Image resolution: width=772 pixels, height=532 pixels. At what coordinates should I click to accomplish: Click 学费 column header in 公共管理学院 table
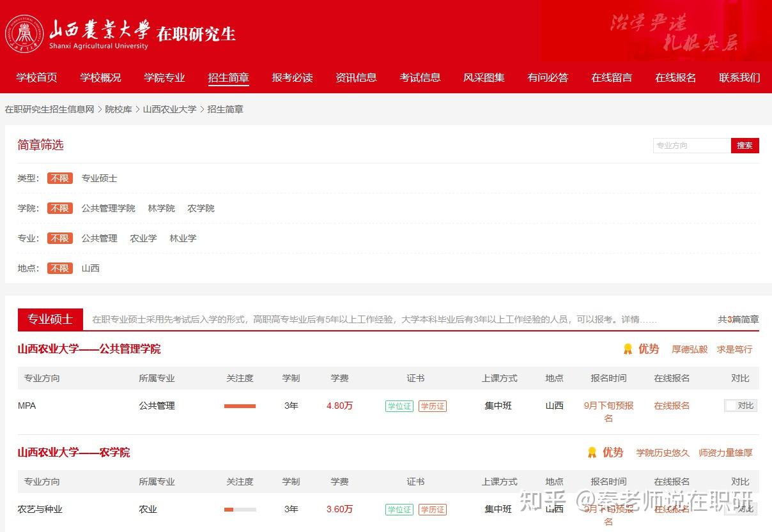pos(339,378)
